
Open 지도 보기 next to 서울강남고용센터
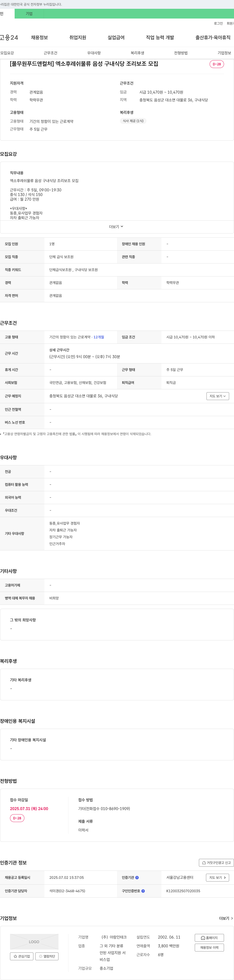[x=217, y=877]
